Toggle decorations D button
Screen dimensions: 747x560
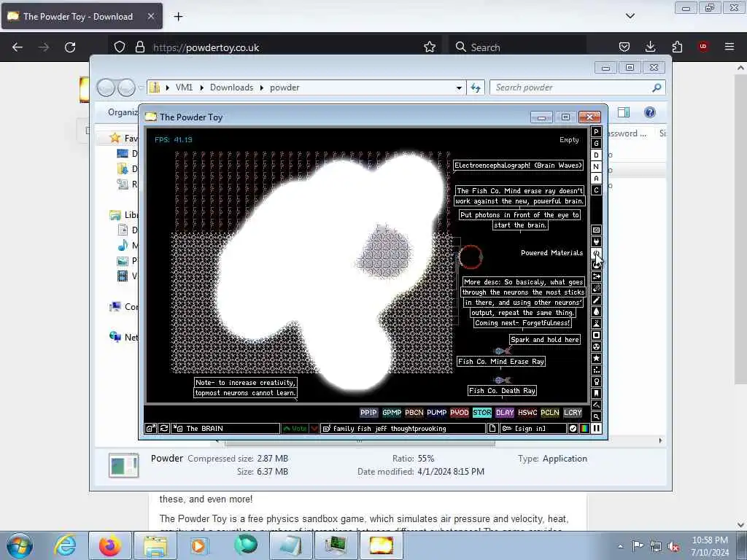596,155
